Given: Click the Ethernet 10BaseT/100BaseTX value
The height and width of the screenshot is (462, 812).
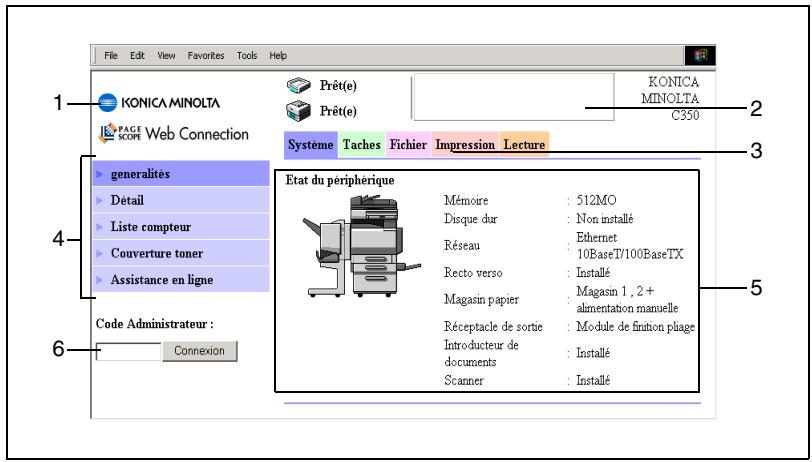Looking at the screenshot, I should point(630,246).
